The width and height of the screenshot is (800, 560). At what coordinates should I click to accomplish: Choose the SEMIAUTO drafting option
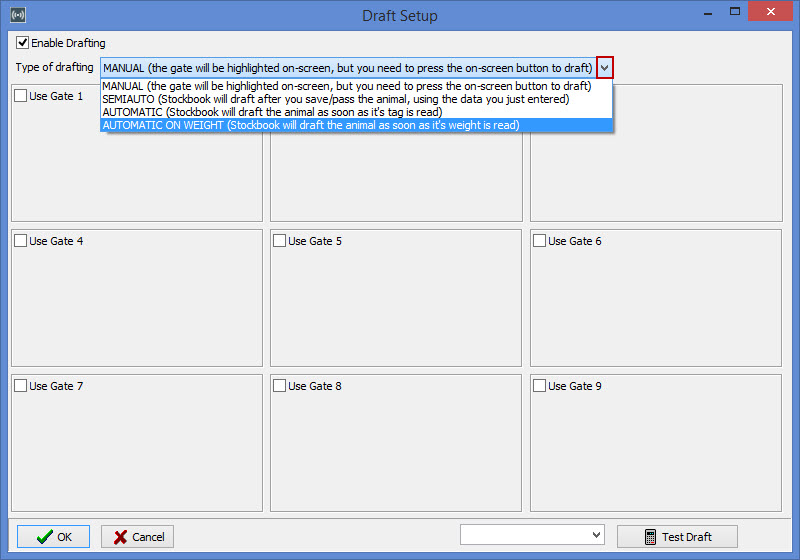[x=357, y=99]
